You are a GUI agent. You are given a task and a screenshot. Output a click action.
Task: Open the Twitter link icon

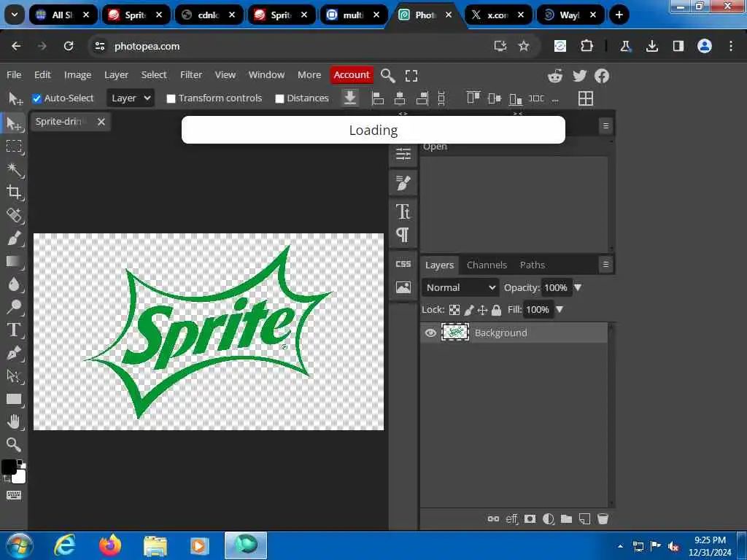point(579,76)
